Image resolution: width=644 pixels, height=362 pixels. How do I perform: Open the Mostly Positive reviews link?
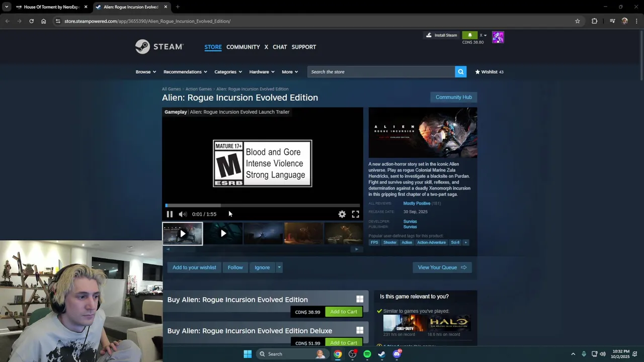coord(417,204)
